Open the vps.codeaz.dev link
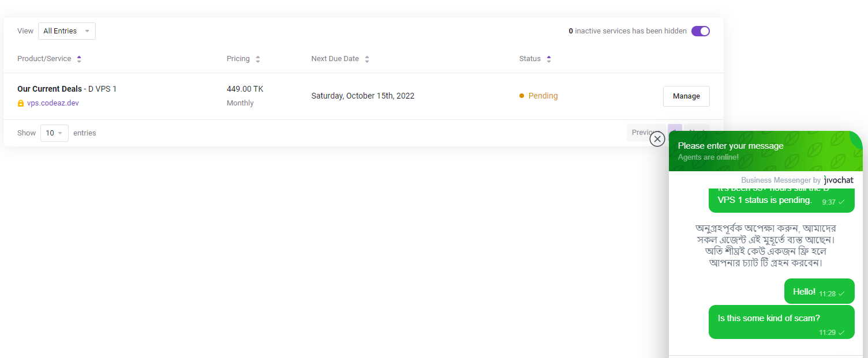Screen dimensions: 868x358 click(53, 103)
